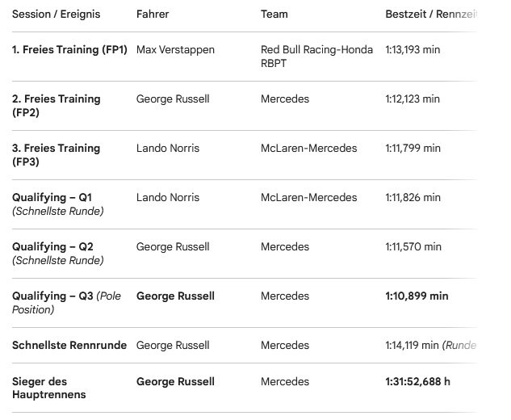Select the 1:31:52,688 h race time
The height and width of the screenshot is (420, 511).
417,381
